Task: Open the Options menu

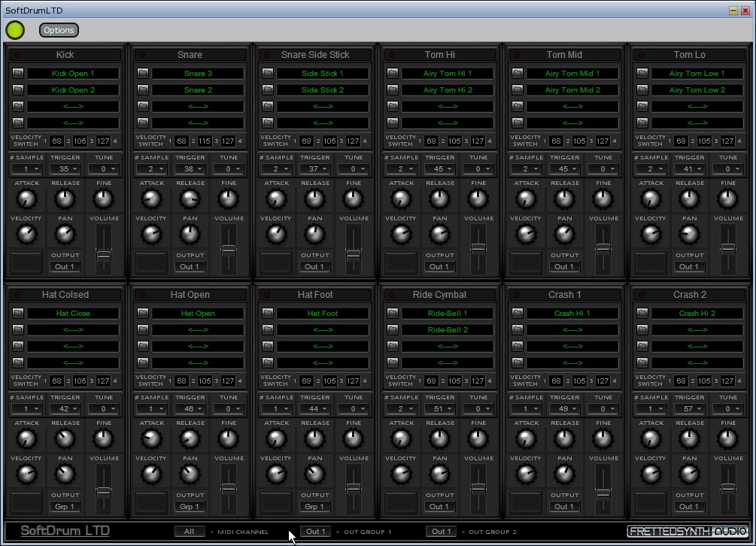Action: [x=59, y=30]
